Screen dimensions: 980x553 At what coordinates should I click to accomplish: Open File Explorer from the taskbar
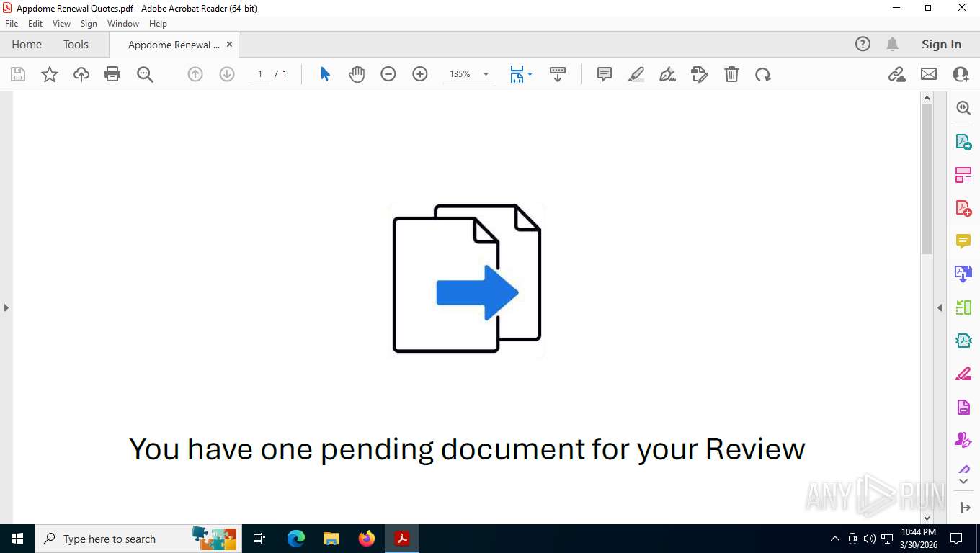click(x=331, y=539)
